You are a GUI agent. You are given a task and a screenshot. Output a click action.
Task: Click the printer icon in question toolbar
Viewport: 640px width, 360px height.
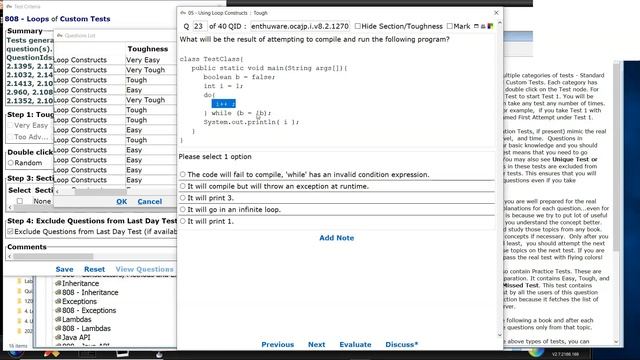point(483,26)
